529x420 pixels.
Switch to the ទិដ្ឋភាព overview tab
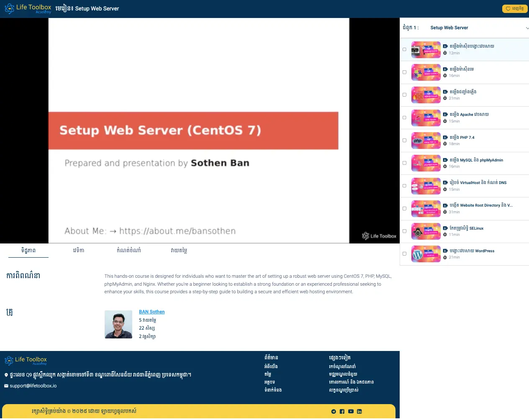point(28,251)
